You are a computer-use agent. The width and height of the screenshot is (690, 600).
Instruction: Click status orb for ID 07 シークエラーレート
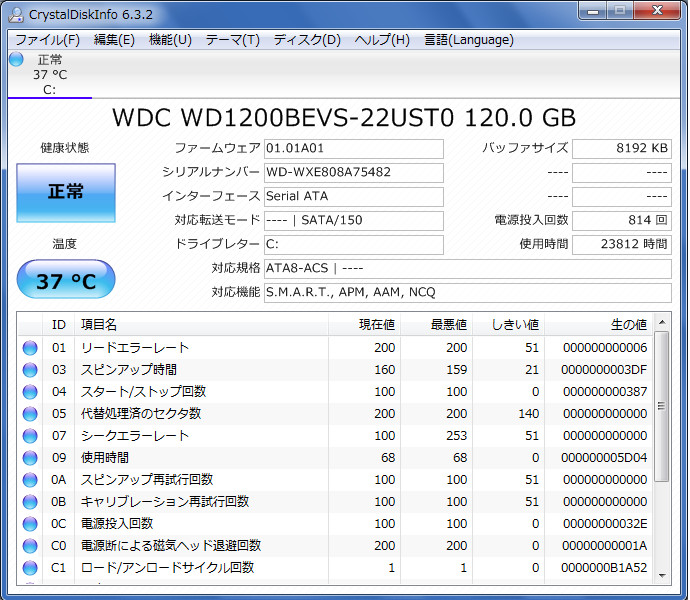pos(30,436)
